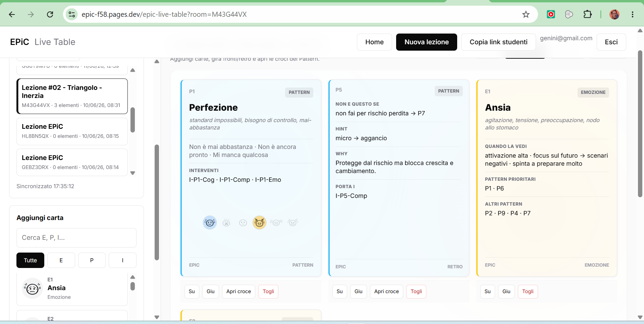Expand the cross via Apri croce under Perfezione
Viewport: 644px width, 324px height.
(x=238, y=291)
